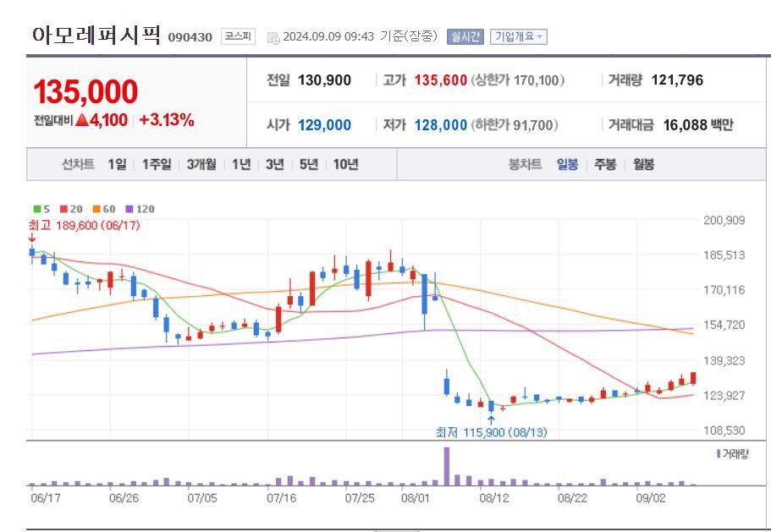771x532 pixels.
Task: Select the 1주일 line chart tab
Action: (157, 164)
